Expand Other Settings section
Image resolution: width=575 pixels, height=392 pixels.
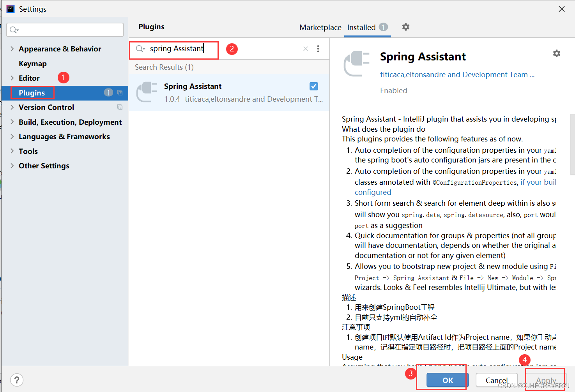(x=12, y=166)
